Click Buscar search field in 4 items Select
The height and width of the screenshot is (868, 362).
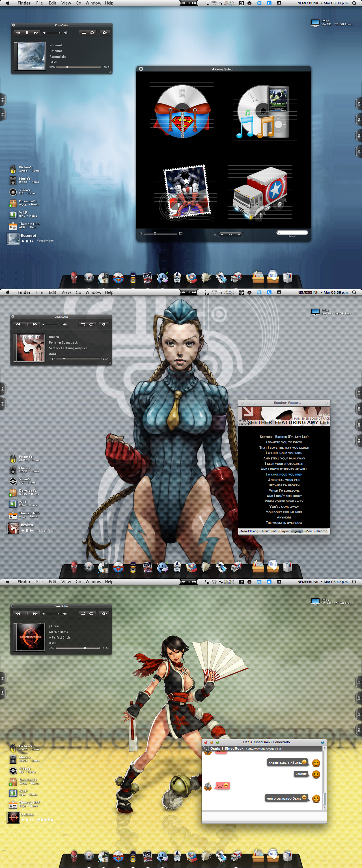tap(292, 233)
